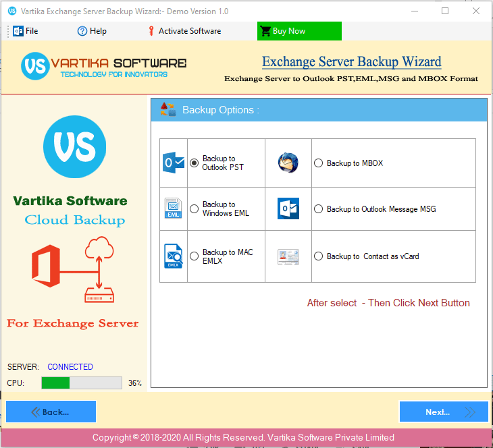Click the Windows EML file icon
This screenshot has width=493, height=448.
click(x=174, y=208)
